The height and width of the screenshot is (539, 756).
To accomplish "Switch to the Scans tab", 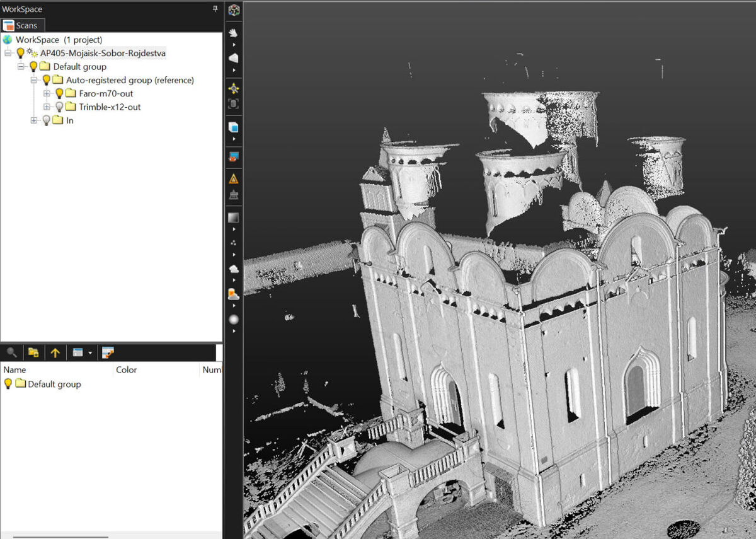I will click(21, 25).
